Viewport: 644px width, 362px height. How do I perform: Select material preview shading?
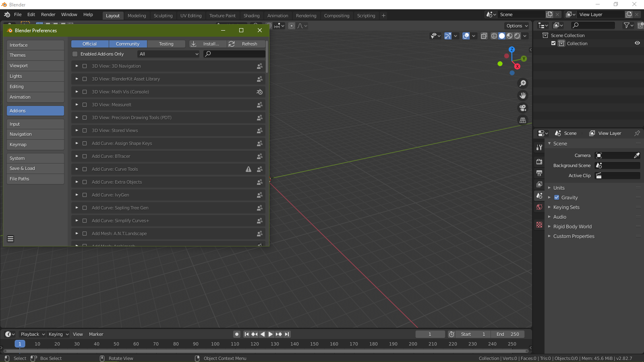tap(509, 36)
